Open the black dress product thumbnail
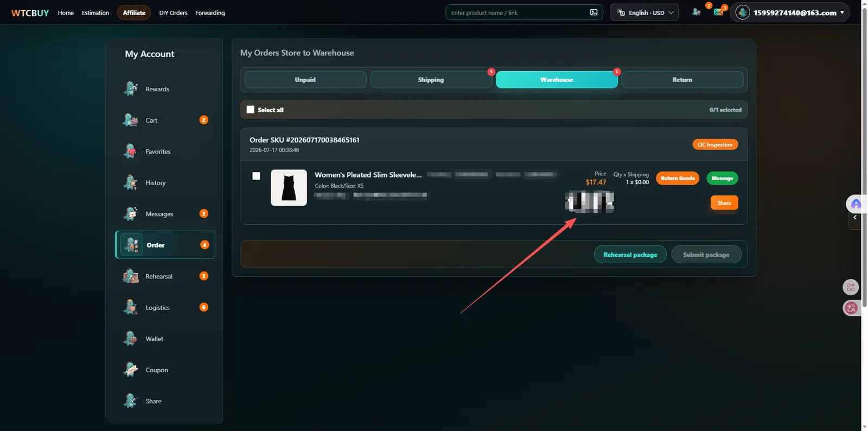 pos(289,188)
